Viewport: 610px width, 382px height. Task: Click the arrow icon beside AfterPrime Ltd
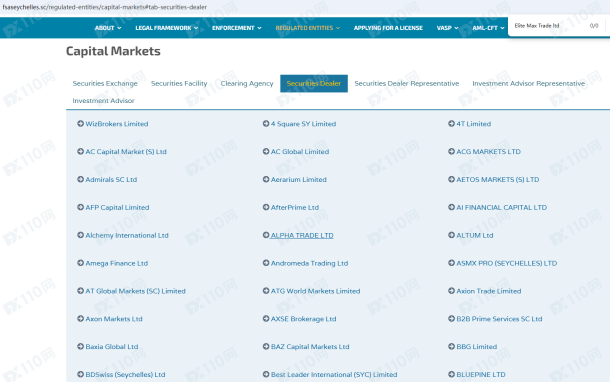click(266, 207)
